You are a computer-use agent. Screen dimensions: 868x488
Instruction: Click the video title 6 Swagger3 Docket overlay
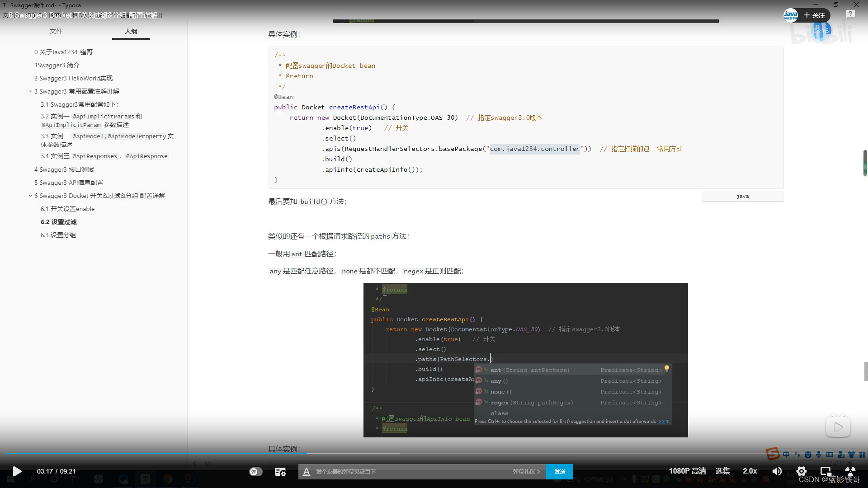coord(84,15)
